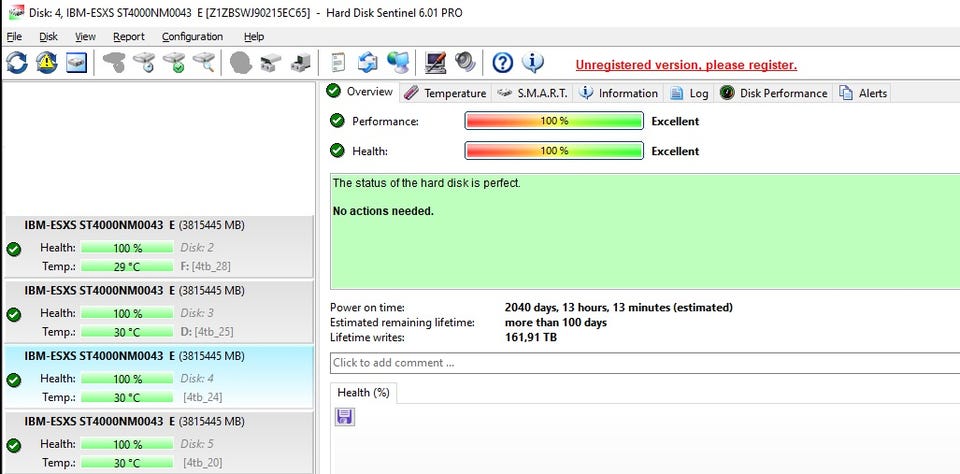Viewport: 960px width, 474px height.
Task: Open the View menu
Action: point(85,37)
